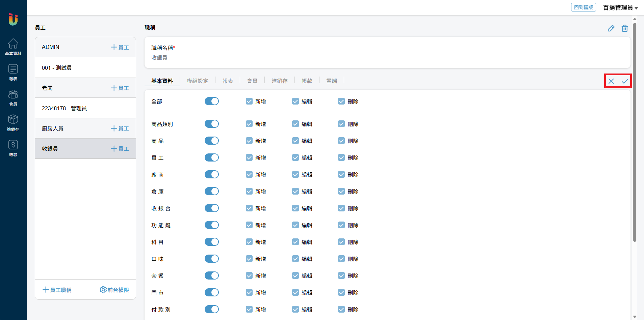Switch to the 雲端 tab
Viewport: 644px width, 320px height.
tap(331, 81)
